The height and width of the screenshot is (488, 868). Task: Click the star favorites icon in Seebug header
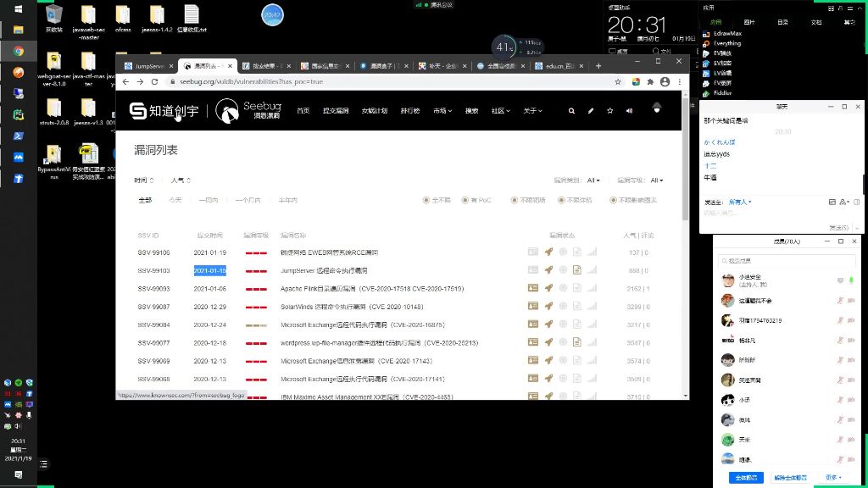point(610,111)
